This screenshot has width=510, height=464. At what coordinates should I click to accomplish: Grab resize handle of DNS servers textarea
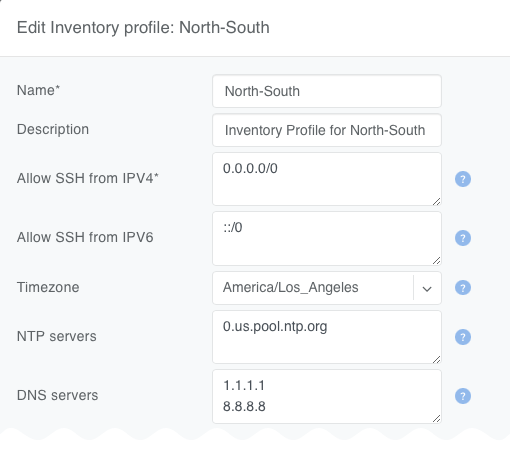click(x=436, y=418)
